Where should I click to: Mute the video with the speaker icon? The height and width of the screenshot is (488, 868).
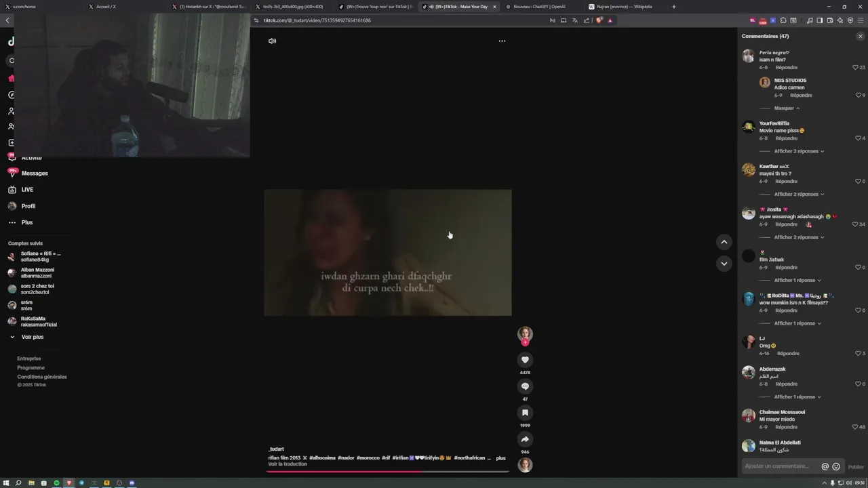click(272, 41)
